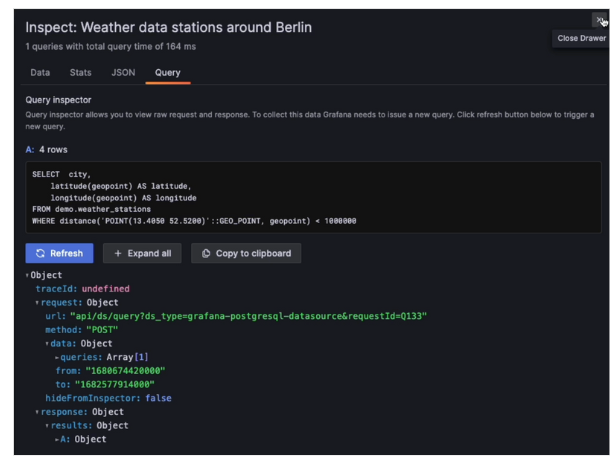Viewport: 616px width, 462px height.
Task: Open the JSON tab
Action: tap(123, 73)
